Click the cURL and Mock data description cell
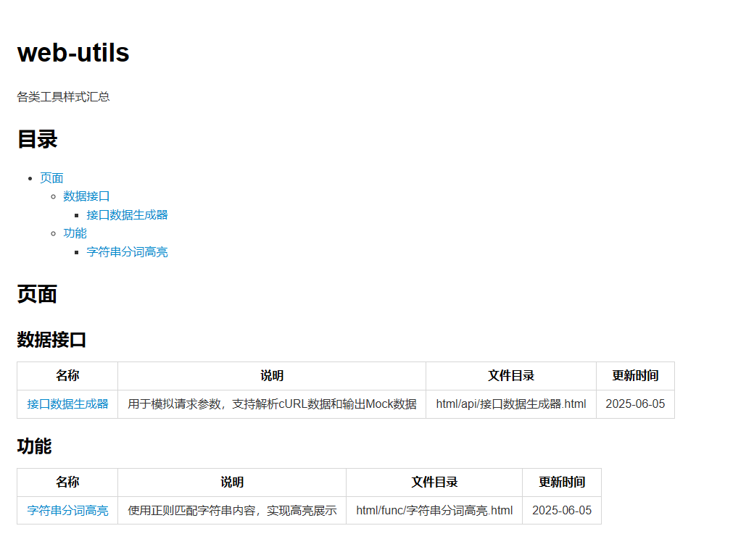 (272, 404)
